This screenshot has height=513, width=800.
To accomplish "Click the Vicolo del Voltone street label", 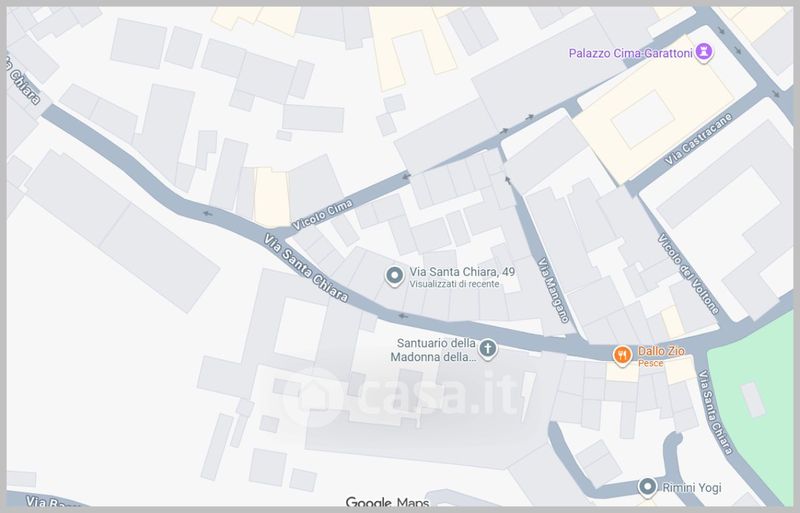I will tap(689, 274).
